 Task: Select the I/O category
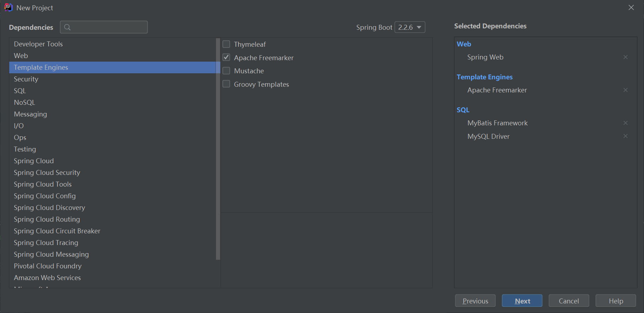pos(112,126)
